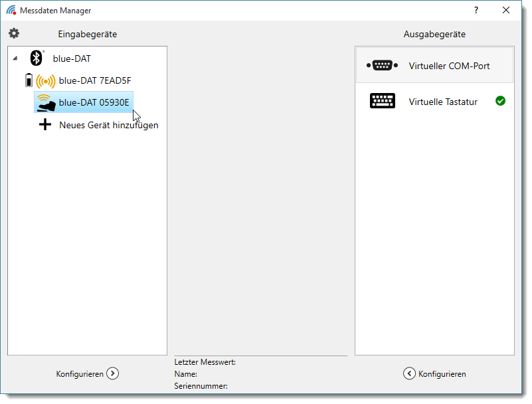Select Virtueller COM-Port output
Screen dimensions: 532x404
tap(449, 66)
